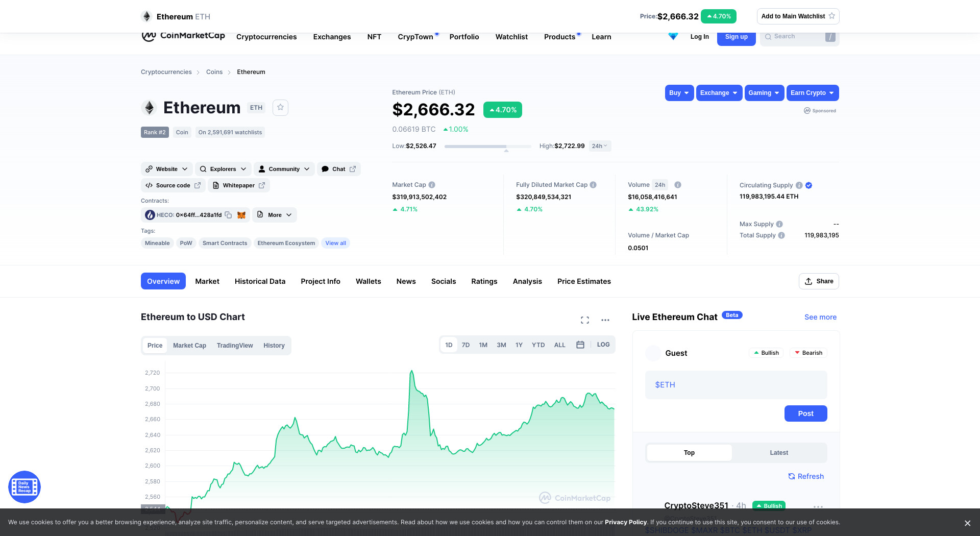Expand the Website dropdown
Image resolution: width=980 pixels, height=536 pixels.
coord(167,169)
